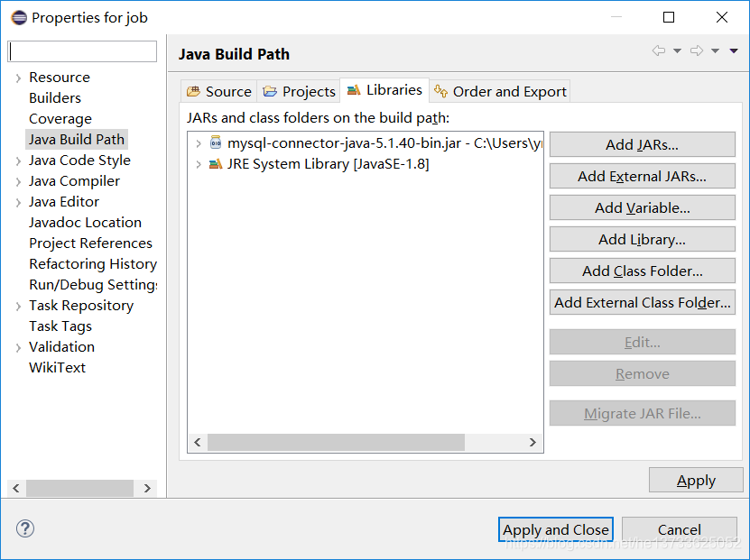
Task: Focus the filter text input field
Action: coord(82,51)
